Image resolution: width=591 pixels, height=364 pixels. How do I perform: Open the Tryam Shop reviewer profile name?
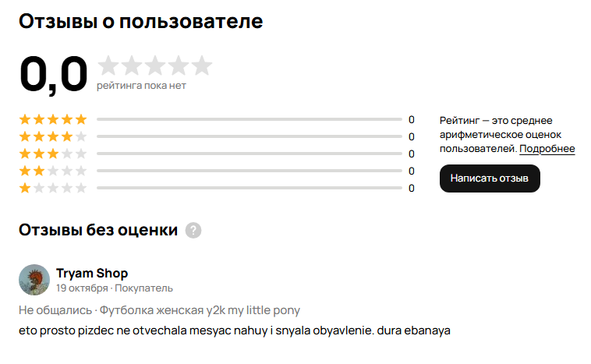[x=92, y=273]
